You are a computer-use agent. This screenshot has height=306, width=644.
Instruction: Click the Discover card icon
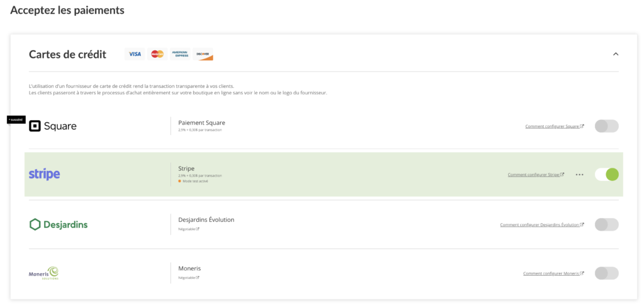[x=203, y=54]
